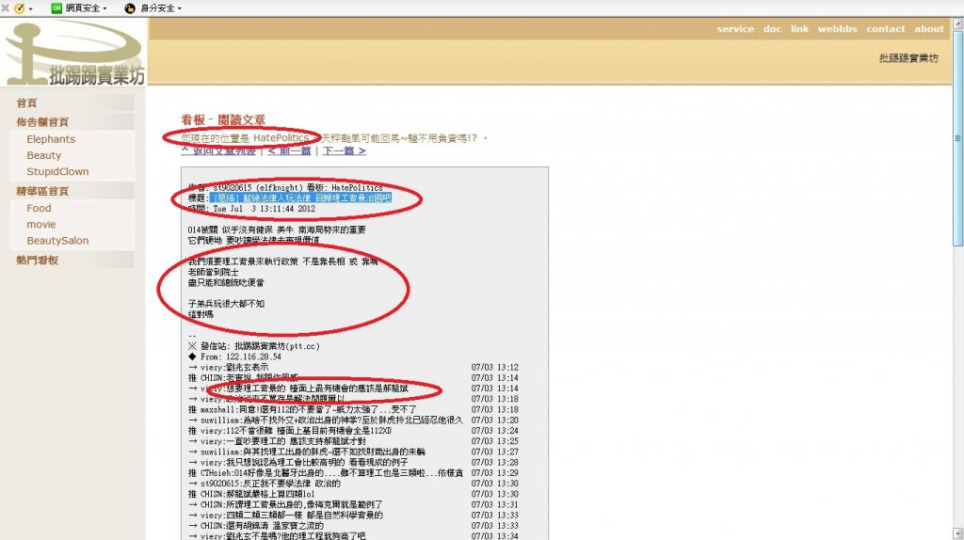
Task: Open the StupidClown board link
Action: 57,171
